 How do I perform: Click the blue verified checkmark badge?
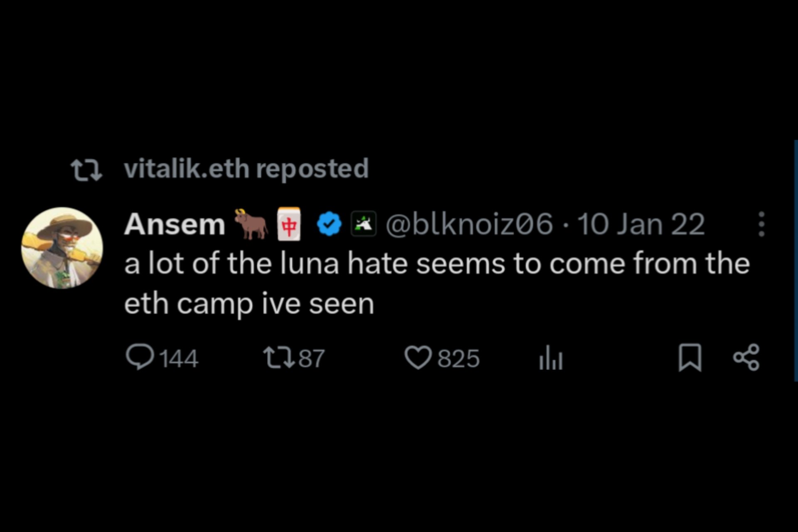tap(329, 224)
